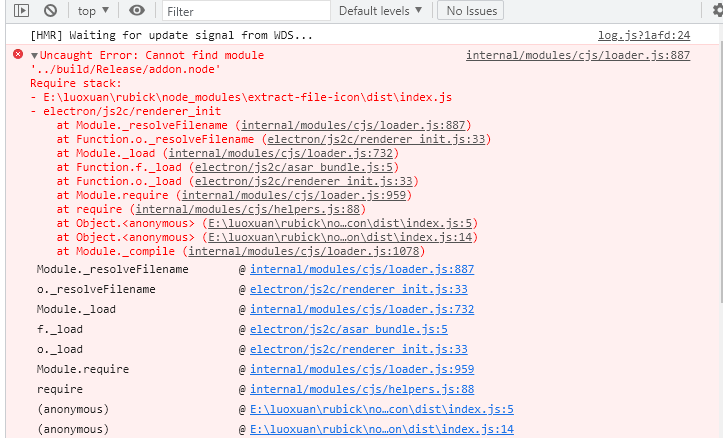
Task: Open index.js:5 in the 'at Object.<anonymous>' line
Action: pos(340,223)
